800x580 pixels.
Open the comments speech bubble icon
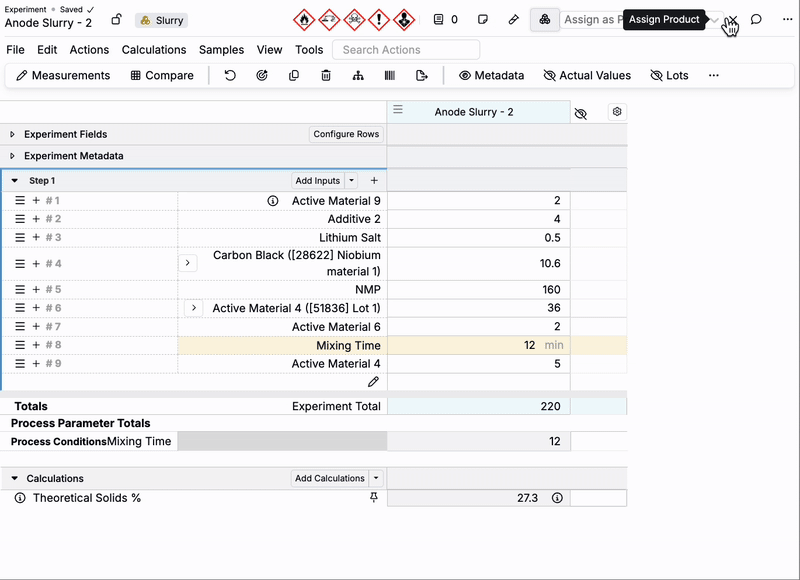(756, 19)
